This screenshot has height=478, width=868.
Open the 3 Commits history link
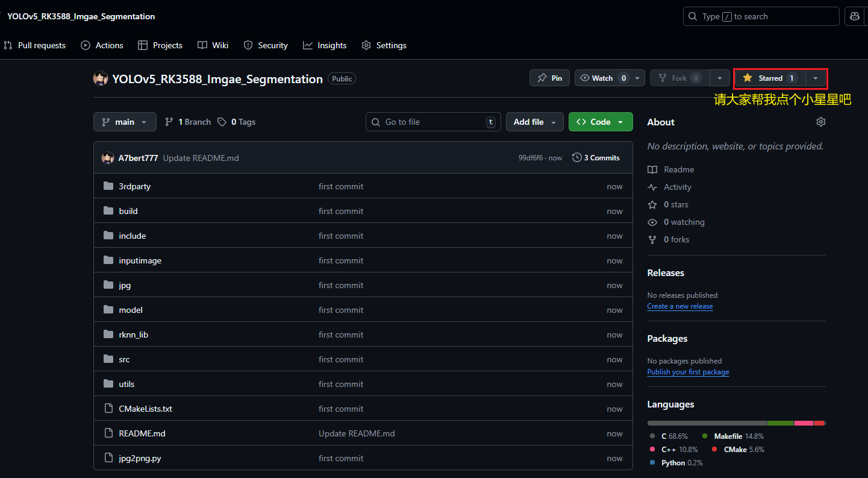(x=596, y=158)
